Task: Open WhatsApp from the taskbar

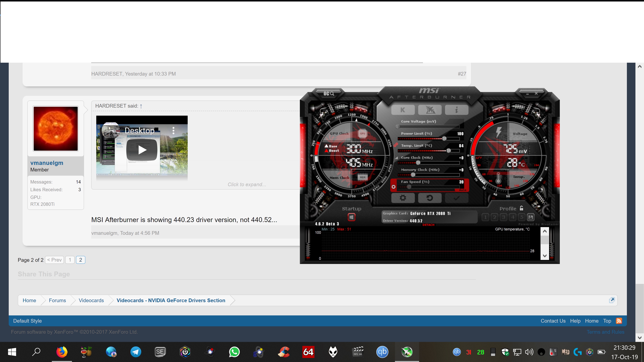Action: click(234, 352)
